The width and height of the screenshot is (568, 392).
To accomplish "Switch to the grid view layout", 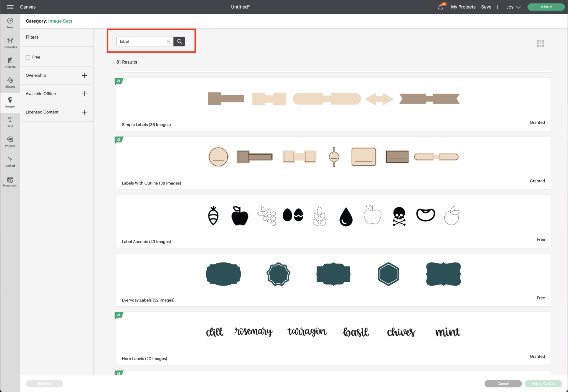I will [540, 43].
